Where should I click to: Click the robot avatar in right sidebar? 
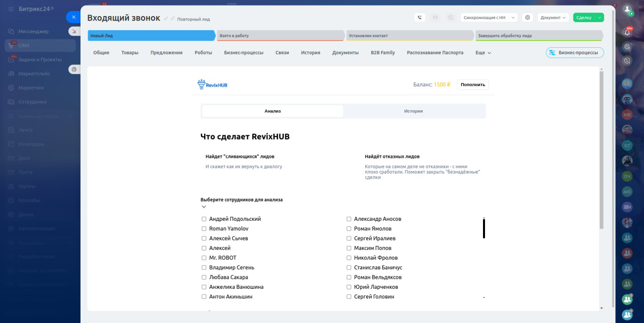(x=627, y=99)
